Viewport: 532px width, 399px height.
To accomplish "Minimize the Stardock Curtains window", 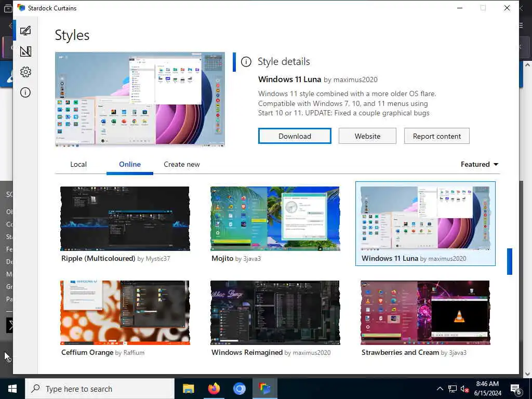I will point(460,8).
